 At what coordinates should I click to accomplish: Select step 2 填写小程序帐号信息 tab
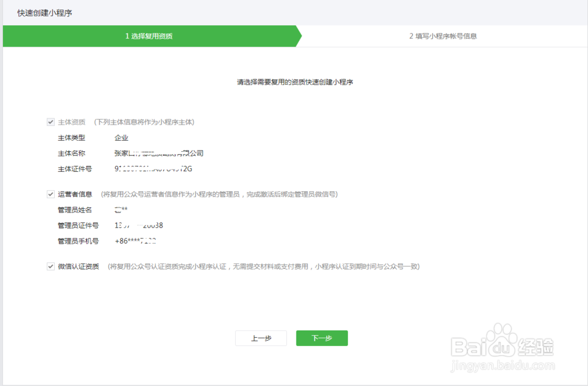pyautogui.click(x=443, y=36)
